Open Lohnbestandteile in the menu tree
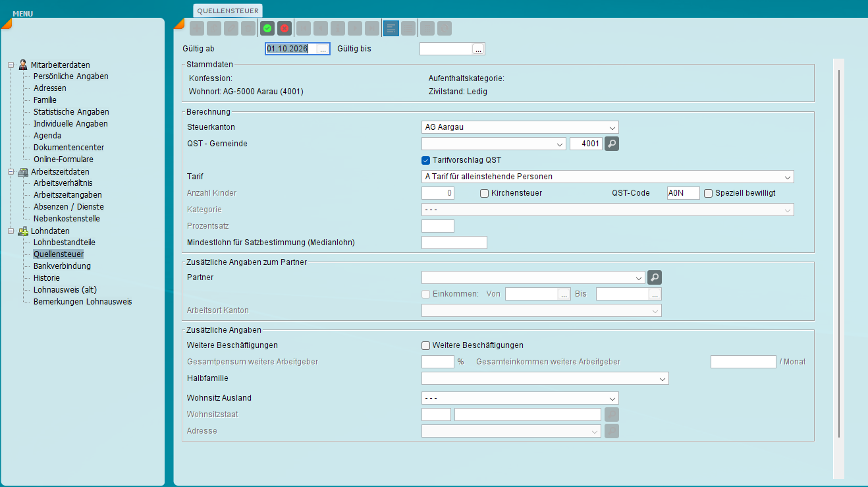The width and height of the screenshot is (868, 487). [65, 243]
